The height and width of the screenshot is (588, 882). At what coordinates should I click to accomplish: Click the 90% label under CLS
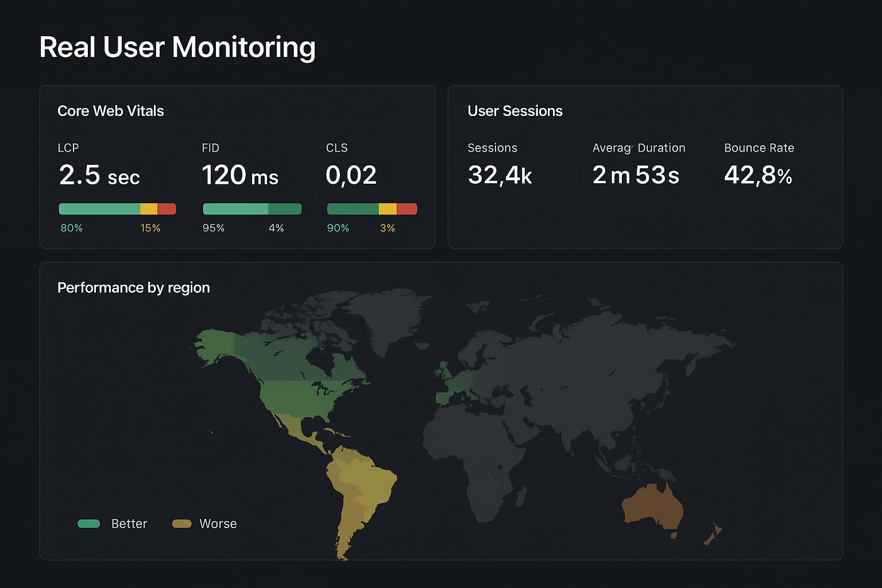(x=338, y=228)
